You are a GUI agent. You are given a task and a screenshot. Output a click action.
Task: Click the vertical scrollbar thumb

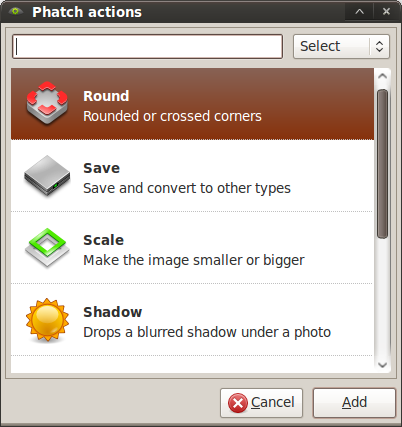[x=382, y=164]
